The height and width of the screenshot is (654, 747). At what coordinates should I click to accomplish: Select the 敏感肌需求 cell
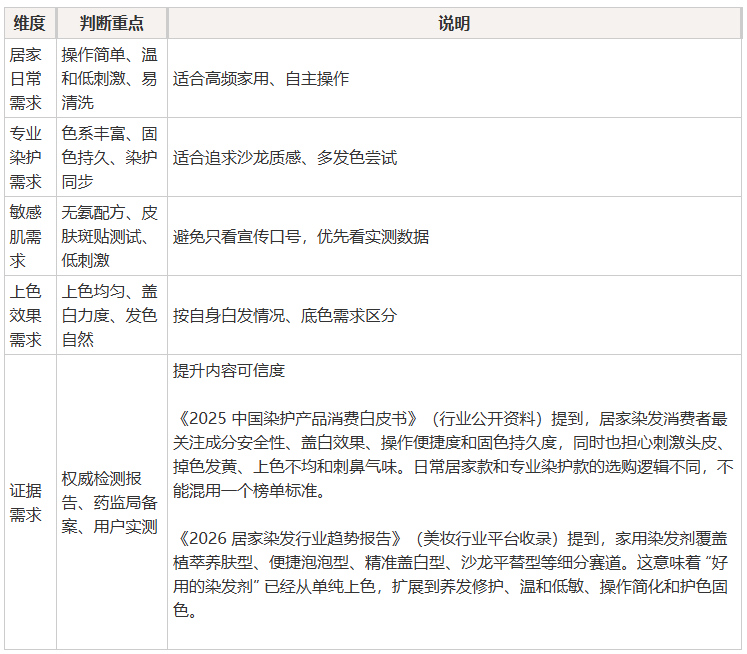pos(30,236)
